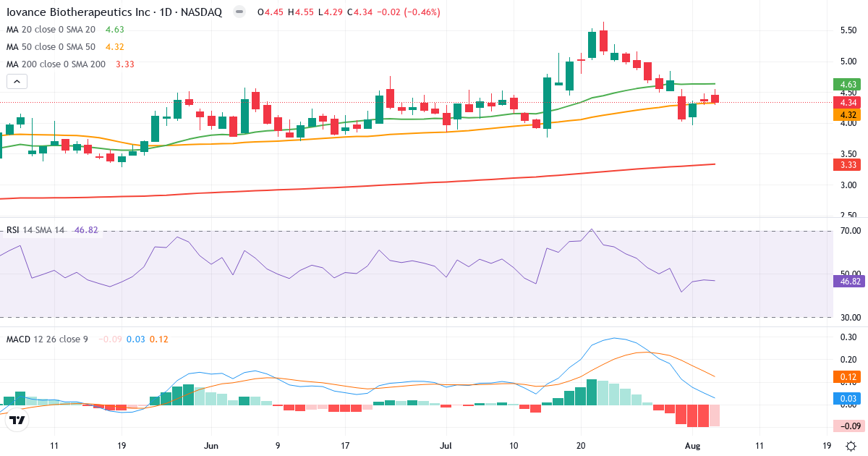Click the orange 0.12 MACD signal label
The image size is (868, 456).
(x=846, y=376)
